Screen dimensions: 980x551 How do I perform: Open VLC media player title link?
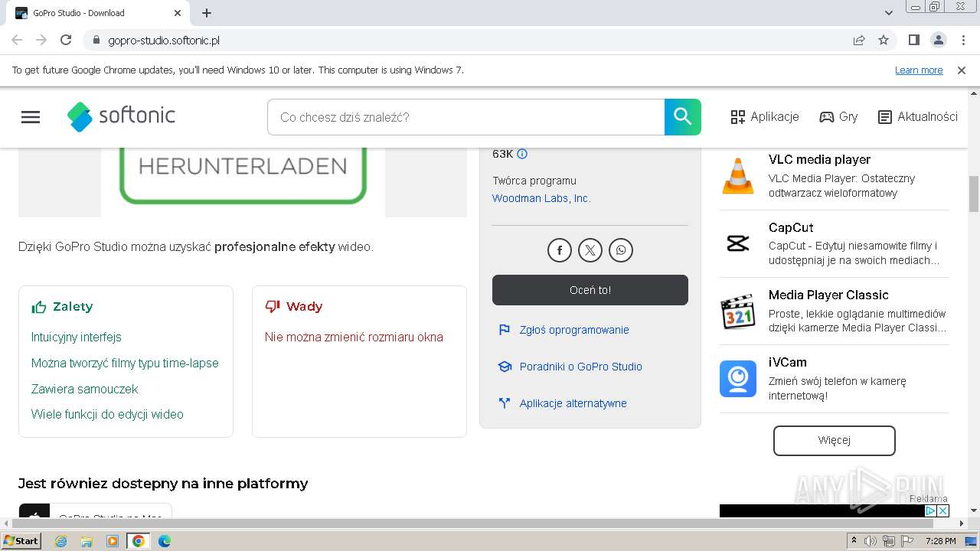coord(819,159)
